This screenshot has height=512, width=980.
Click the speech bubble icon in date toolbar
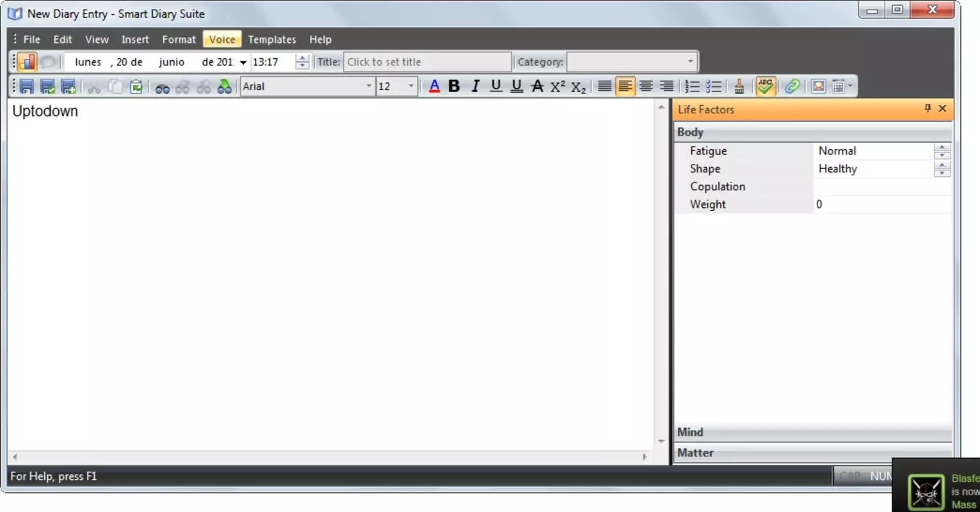[48, 62]
